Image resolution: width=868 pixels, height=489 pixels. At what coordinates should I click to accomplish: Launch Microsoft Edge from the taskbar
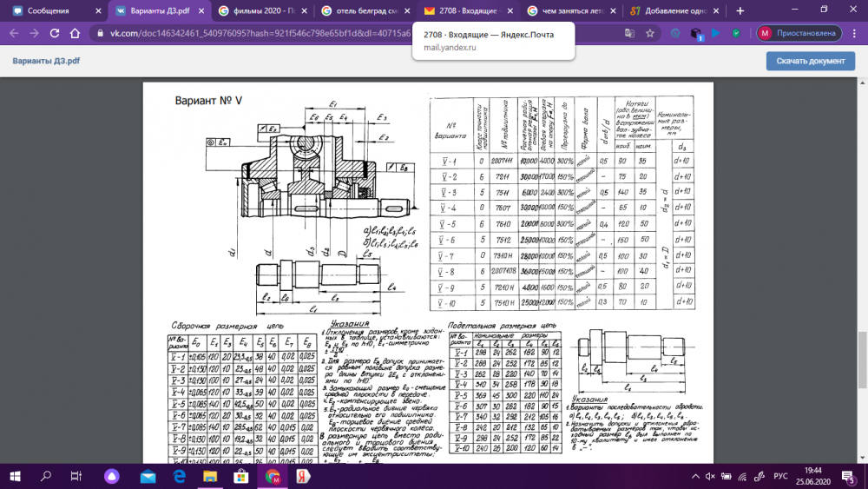pos(180,476)
